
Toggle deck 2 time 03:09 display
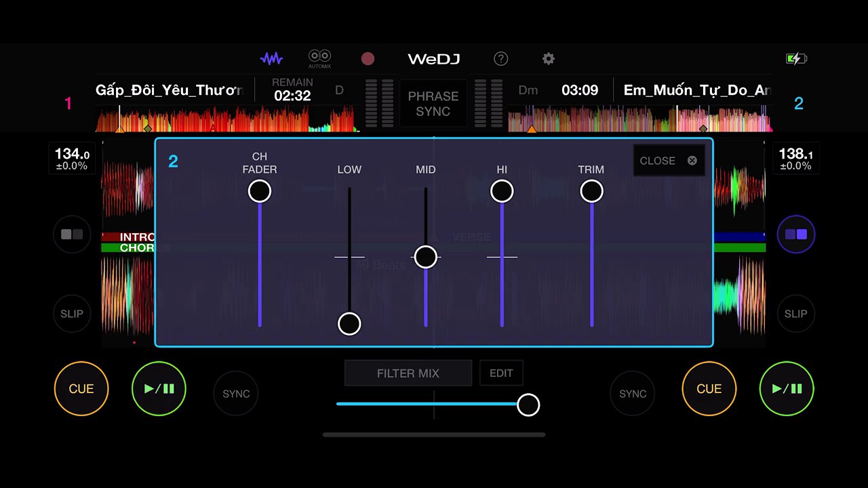pyautogui.click(x=580, y=90)
